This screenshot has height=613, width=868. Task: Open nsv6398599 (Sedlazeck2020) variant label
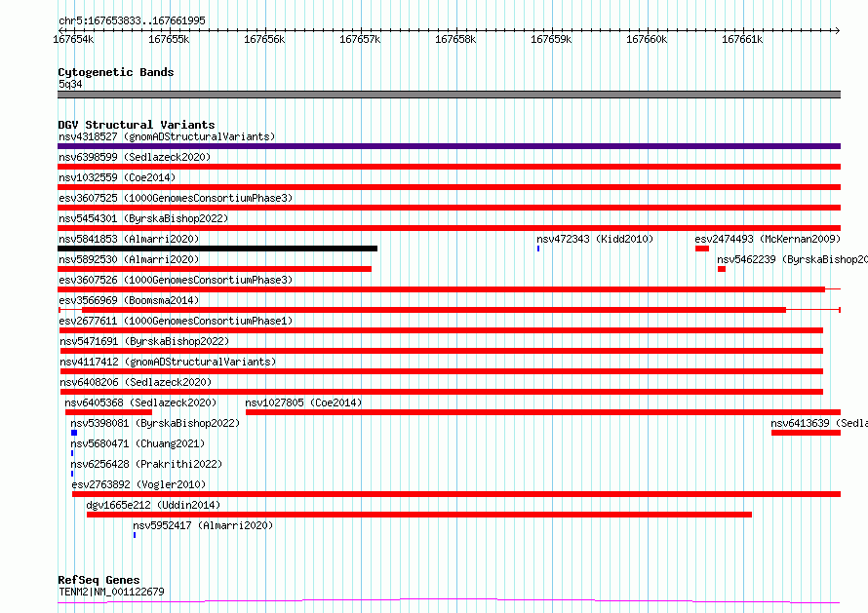[135, 157]
